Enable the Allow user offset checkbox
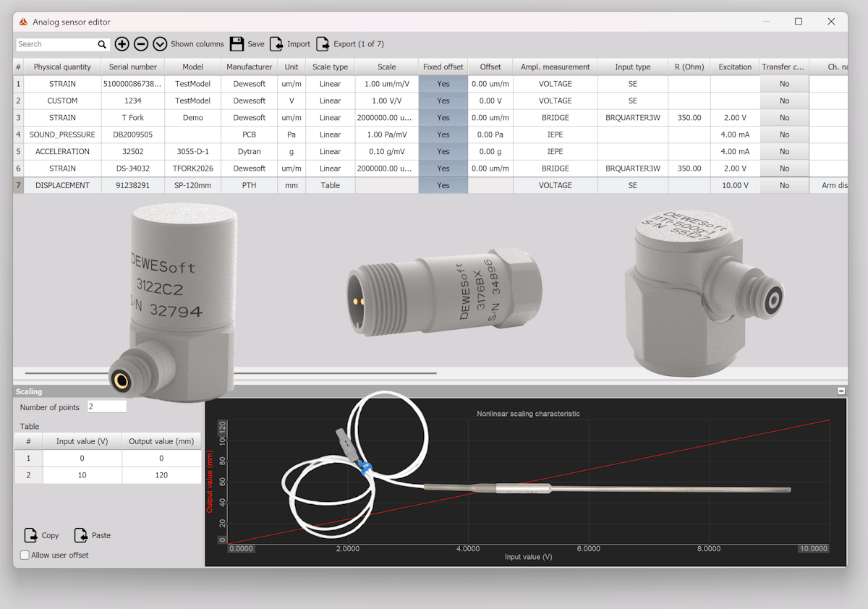 coord(25,555)
